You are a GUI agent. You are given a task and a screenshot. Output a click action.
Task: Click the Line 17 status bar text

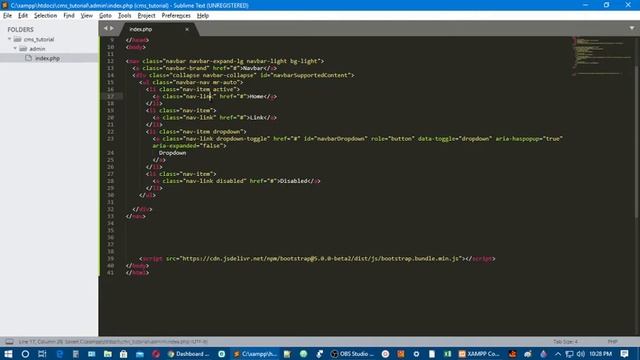point(113,342)
